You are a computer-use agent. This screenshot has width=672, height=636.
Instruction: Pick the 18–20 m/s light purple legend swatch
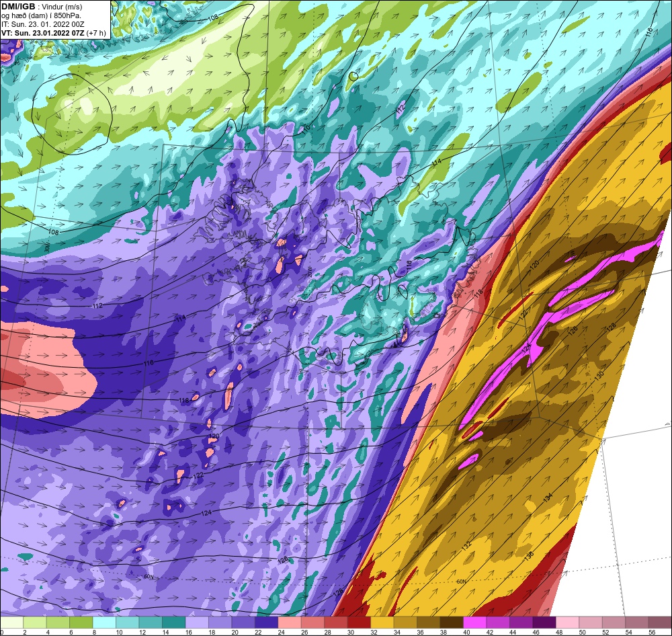(x=220, y=623)
